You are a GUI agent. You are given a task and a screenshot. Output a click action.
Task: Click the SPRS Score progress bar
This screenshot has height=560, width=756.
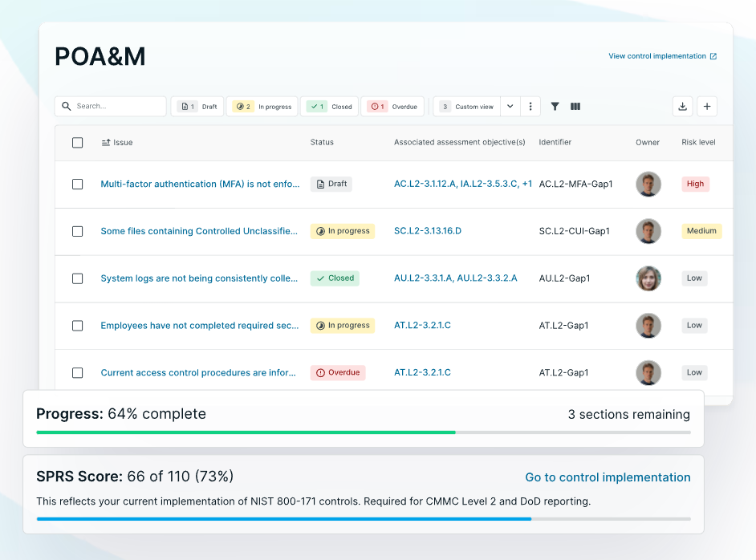tap(361, 518)
